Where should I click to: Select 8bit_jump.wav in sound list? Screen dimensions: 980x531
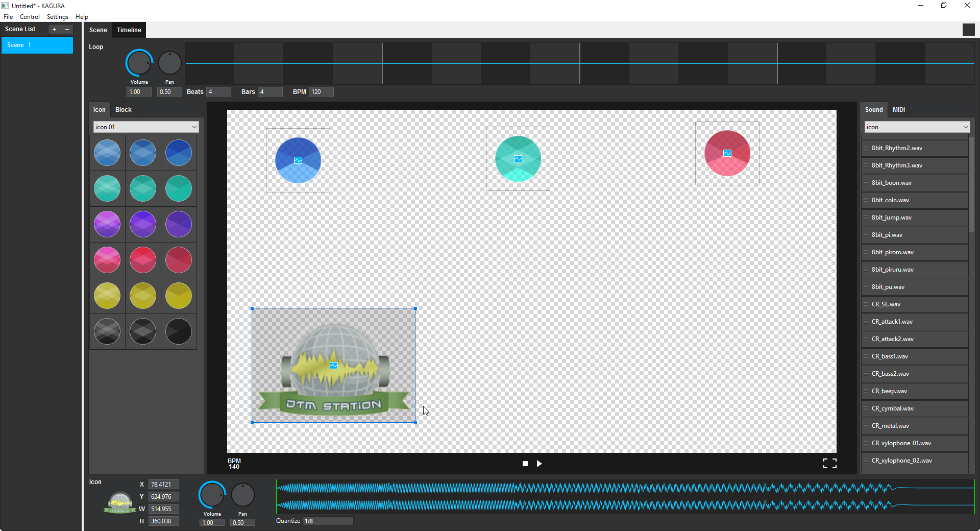(915, 218)
